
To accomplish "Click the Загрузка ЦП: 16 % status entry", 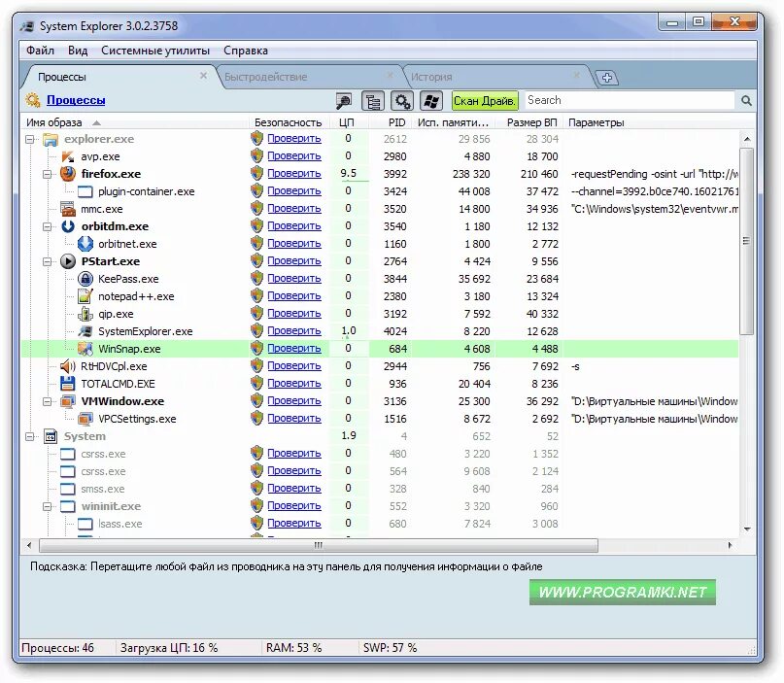I will coord(168,648).
